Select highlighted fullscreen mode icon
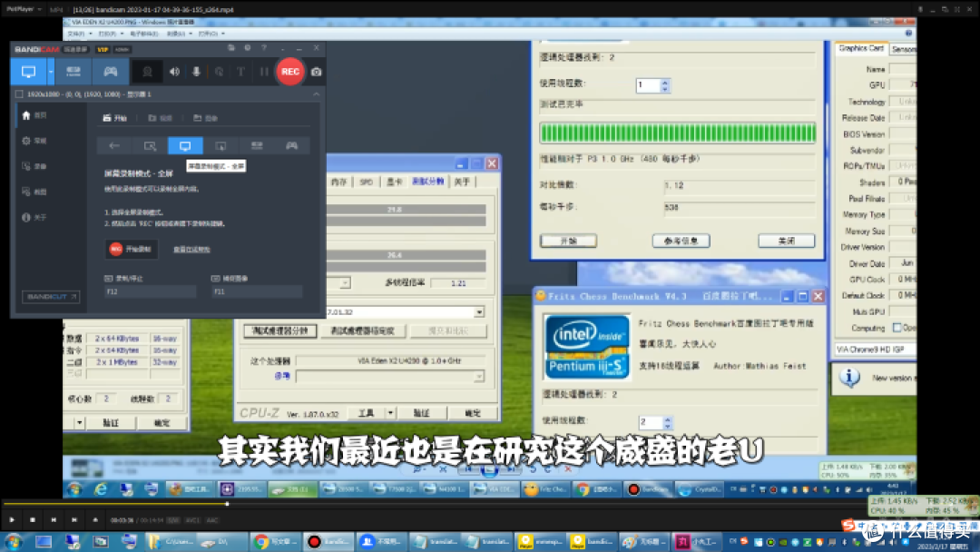The width and height of the screenshot is (980, 552). point(185,145)
